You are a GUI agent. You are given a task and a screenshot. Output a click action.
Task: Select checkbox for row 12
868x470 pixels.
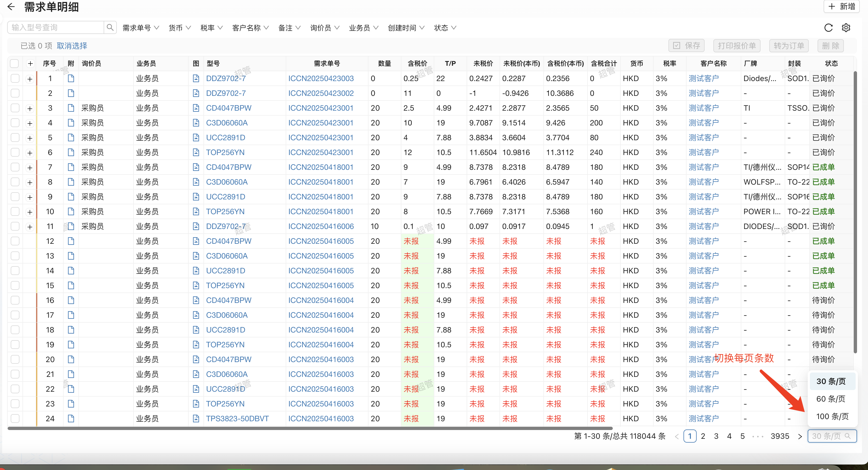pyautogui.click(x=15, y=241)
